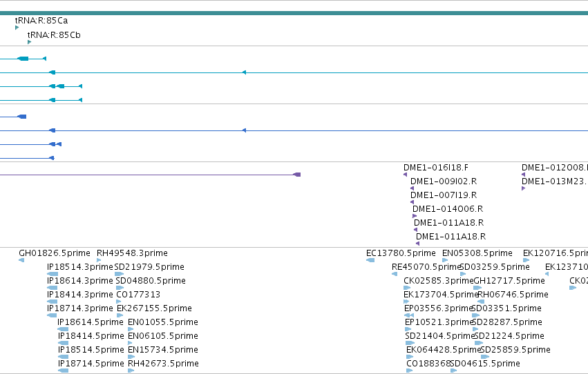Select the EK064428.5prime label
This screenshot has width=588, height=374.
(x=444, y=350)
